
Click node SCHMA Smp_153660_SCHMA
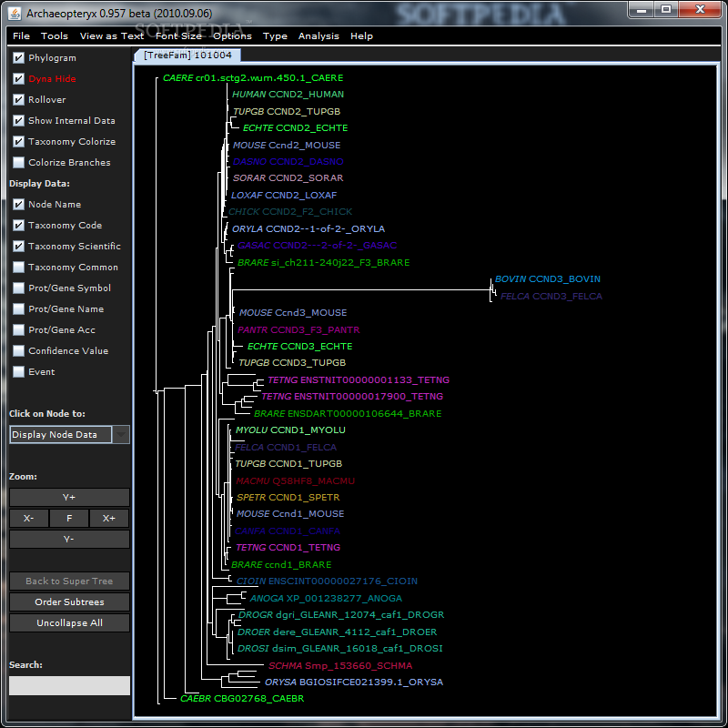[x=340, y=665]
